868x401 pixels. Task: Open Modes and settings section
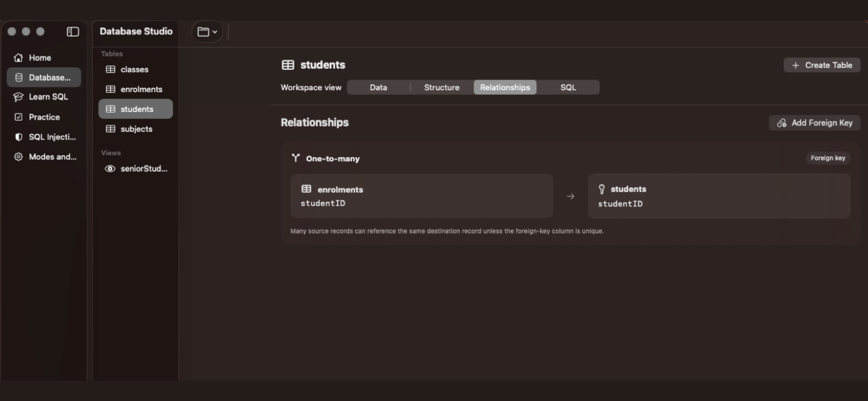coord(44,157)
